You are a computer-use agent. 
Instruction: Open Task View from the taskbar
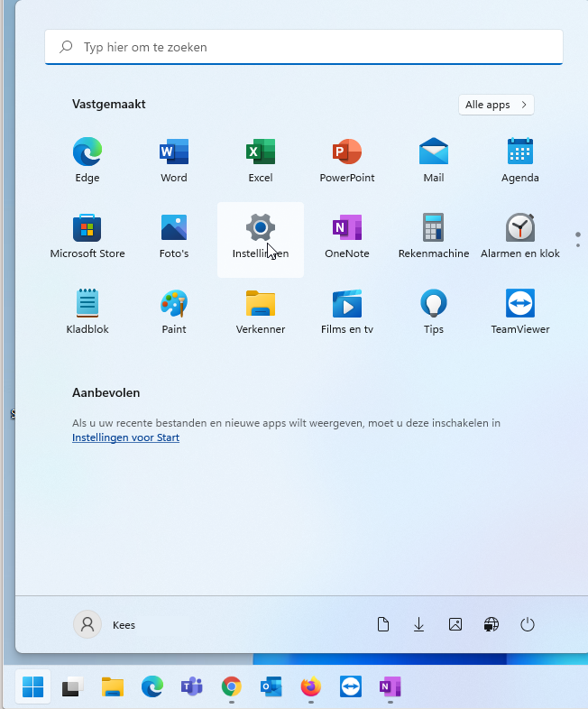pyautogui.click(x=72, y=686)
